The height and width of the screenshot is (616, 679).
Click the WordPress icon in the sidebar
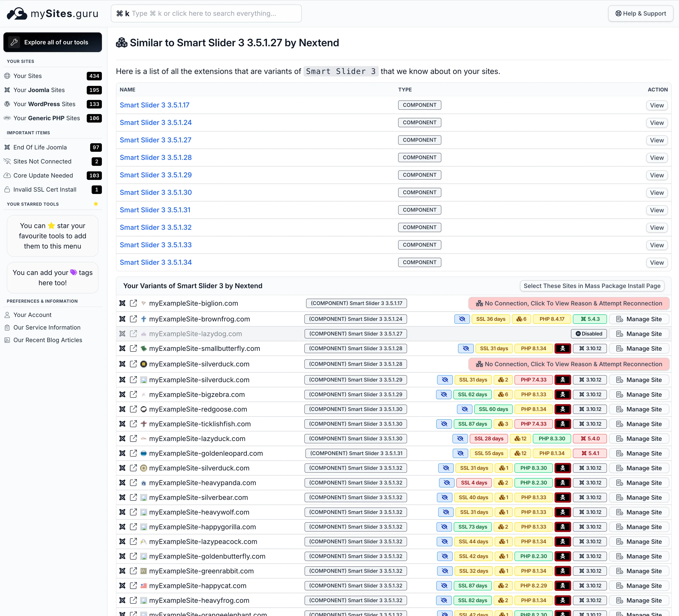tap(7, 104)
